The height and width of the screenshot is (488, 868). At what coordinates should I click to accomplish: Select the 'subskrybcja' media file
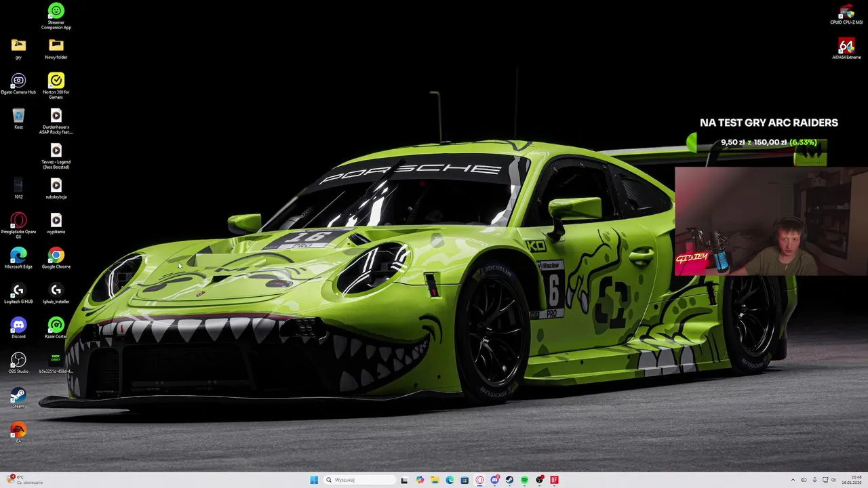(56, 189)
